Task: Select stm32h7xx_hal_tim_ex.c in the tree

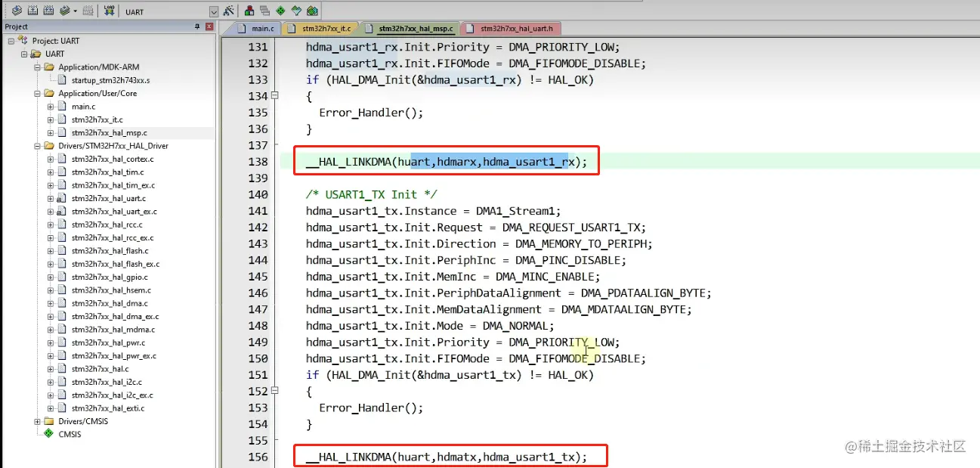Action: [113, 185]
